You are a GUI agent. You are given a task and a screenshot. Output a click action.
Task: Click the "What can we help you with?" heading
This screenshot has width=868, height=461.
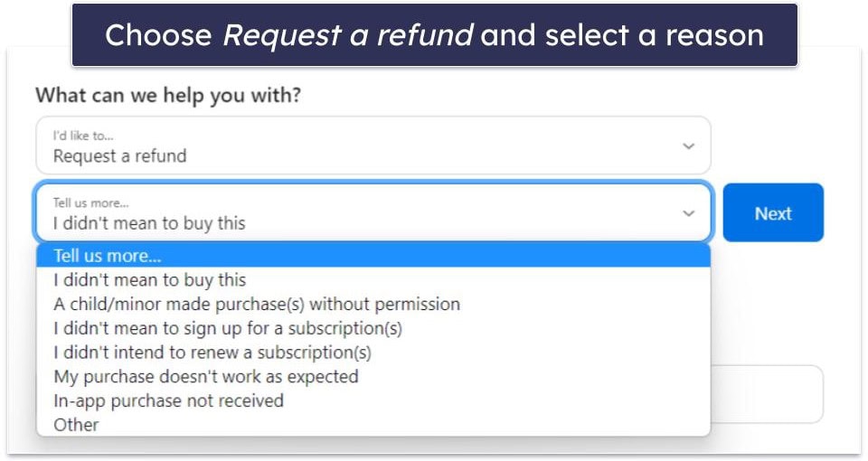click(x=168, y=95)
